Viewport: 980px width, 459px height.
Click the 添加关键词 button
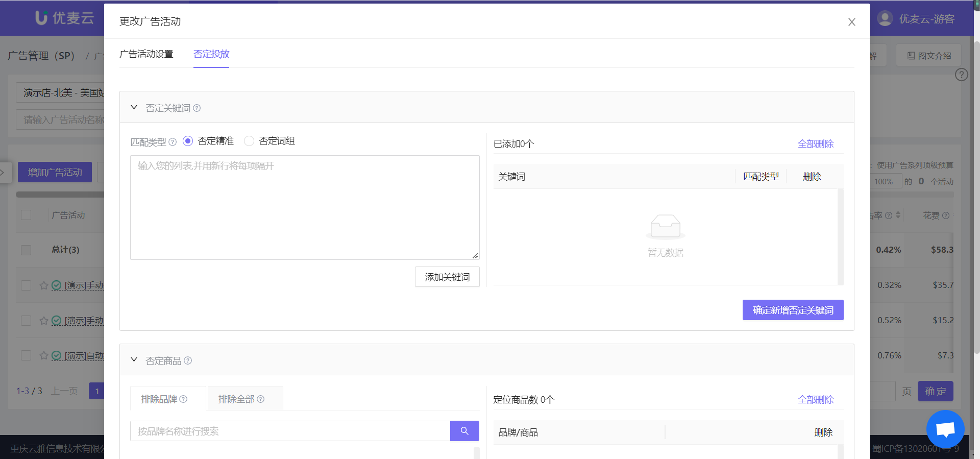point(447,277)
